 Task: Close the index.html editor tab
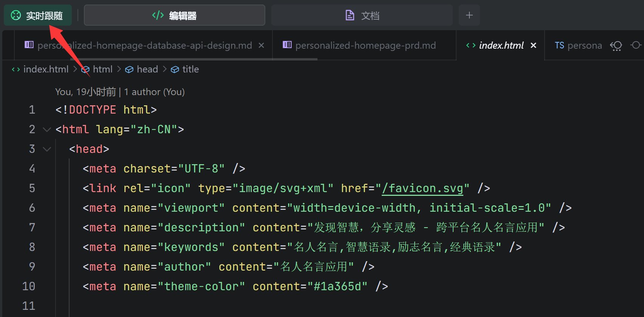(533, 46)
